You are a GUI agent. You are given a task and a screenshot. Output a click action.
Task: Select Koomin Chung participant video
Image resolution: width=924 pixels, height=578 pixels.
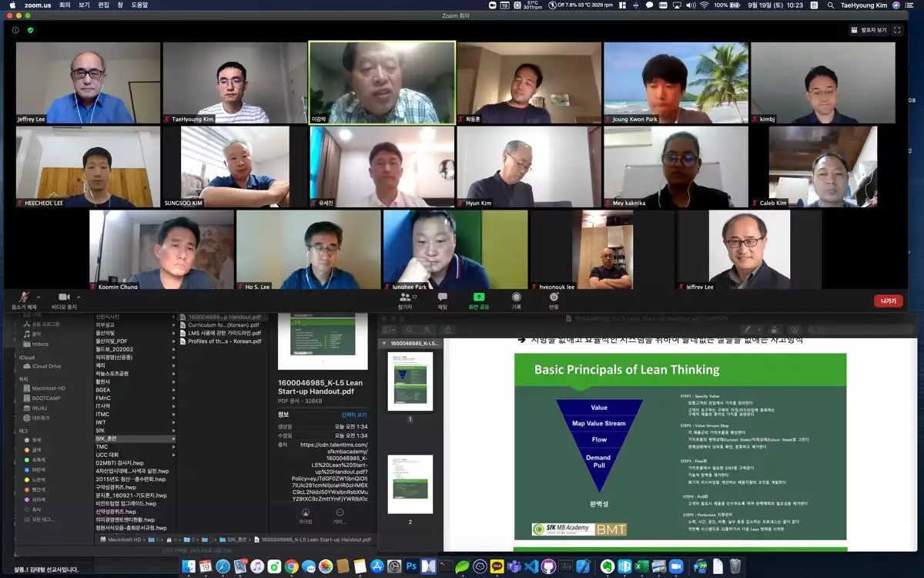(x=162, y=250)
